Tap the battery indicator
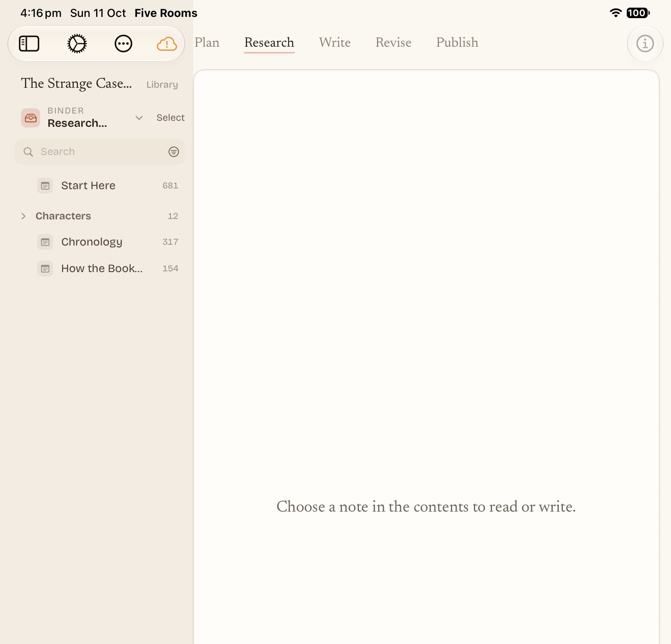 638,13
